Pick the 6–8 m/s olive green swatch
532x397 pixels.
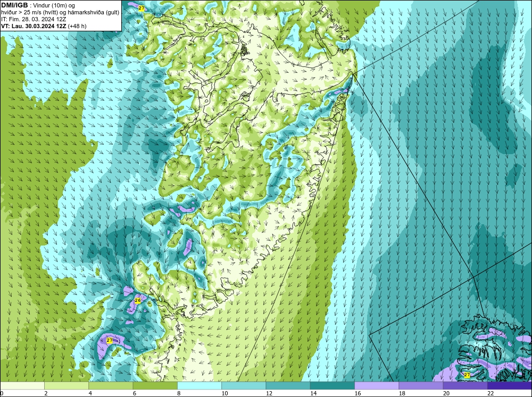pos(155,385)
